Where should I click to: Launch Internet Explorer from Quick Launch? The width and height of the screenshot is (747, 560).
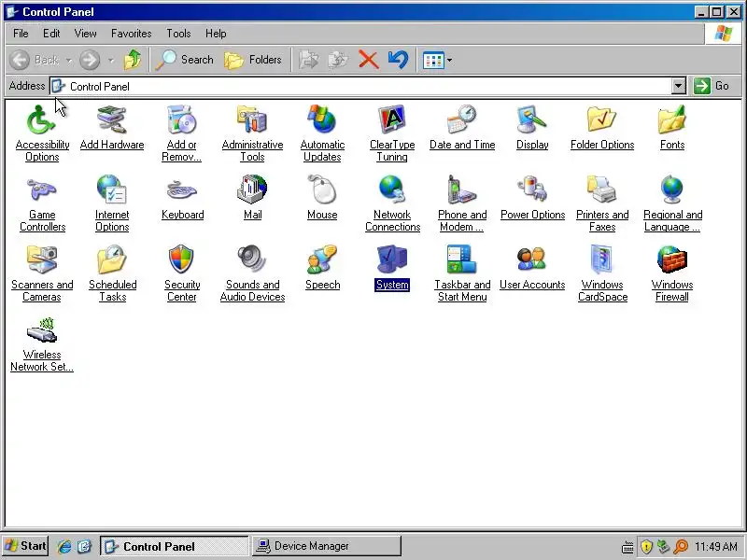pos(63,546)
